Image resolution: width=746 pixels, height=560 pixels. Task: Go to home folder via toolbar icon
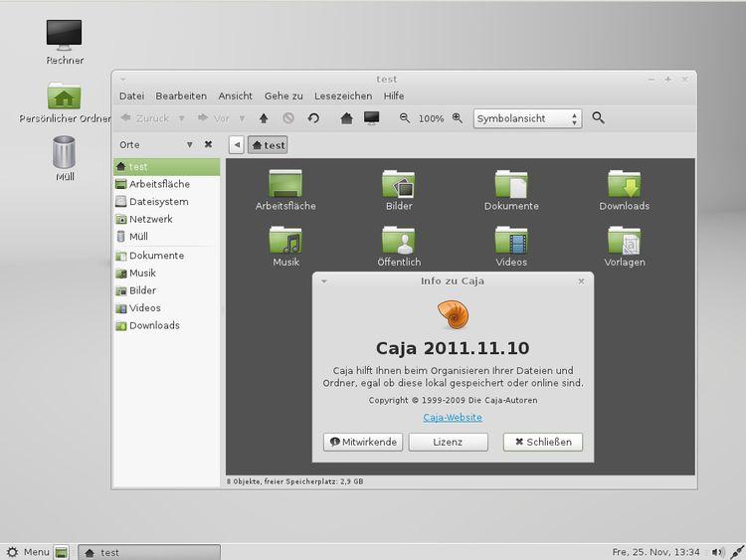(346, 118)
